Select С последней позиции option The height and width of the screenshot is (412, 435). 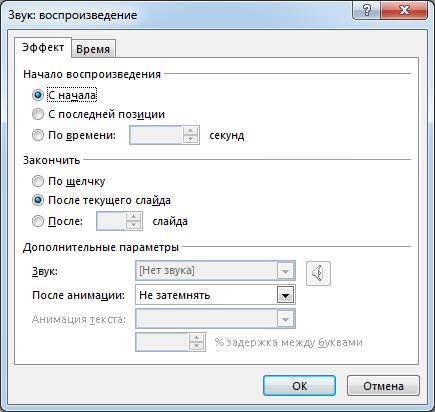click(38, 114)
